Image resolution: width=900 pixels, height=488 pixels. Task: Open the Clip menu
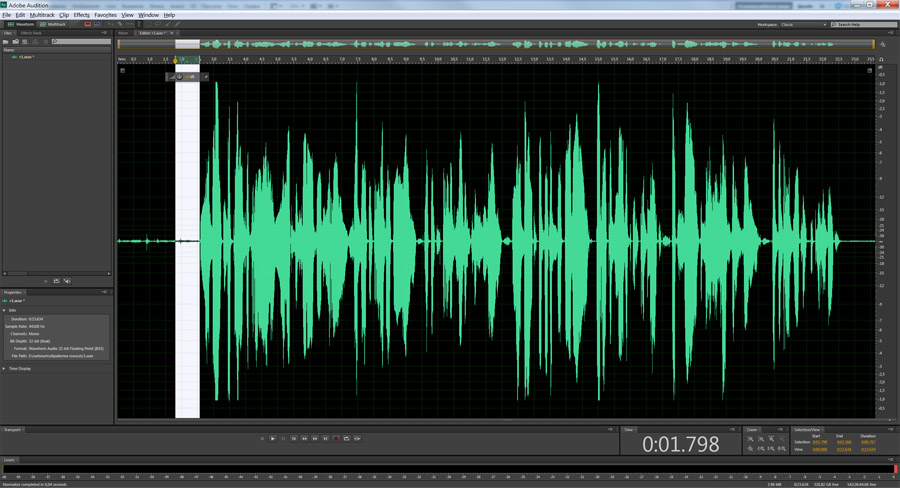point(64,15)
